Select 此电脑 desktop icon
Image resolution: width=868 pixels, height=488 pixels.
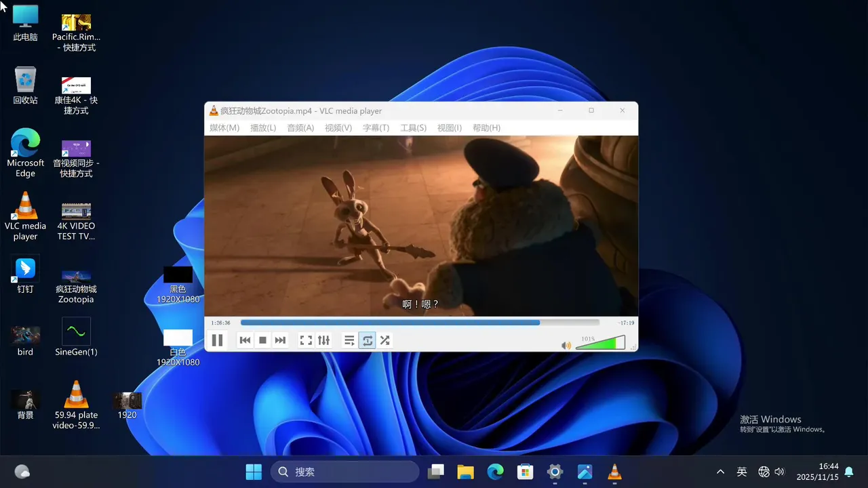tap(25, 24)
